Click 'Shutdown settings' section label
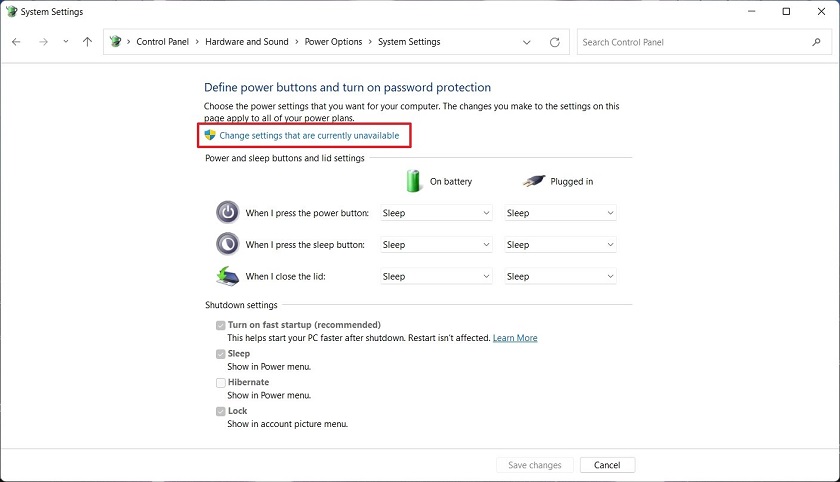Image resolution: width=840 pixels, height=482 pixels. click(241, 305)
